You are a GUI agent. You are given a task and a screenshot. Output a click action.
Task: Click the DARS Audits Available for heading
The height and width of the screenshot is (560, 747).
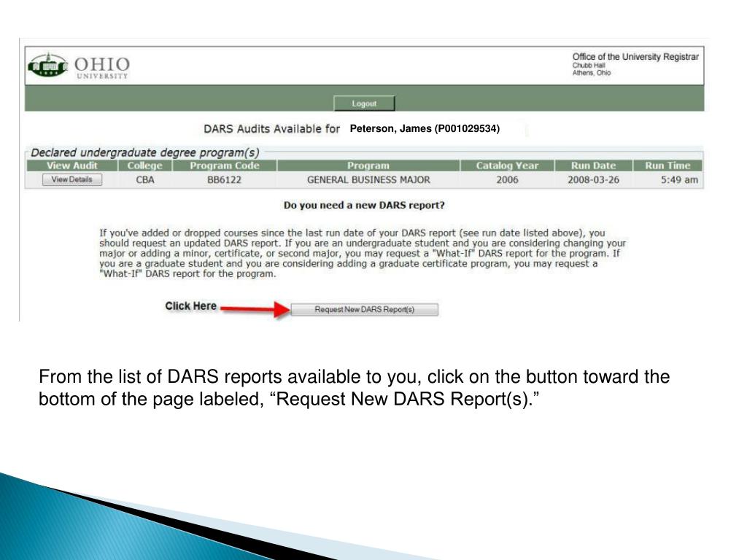point(271,128)
